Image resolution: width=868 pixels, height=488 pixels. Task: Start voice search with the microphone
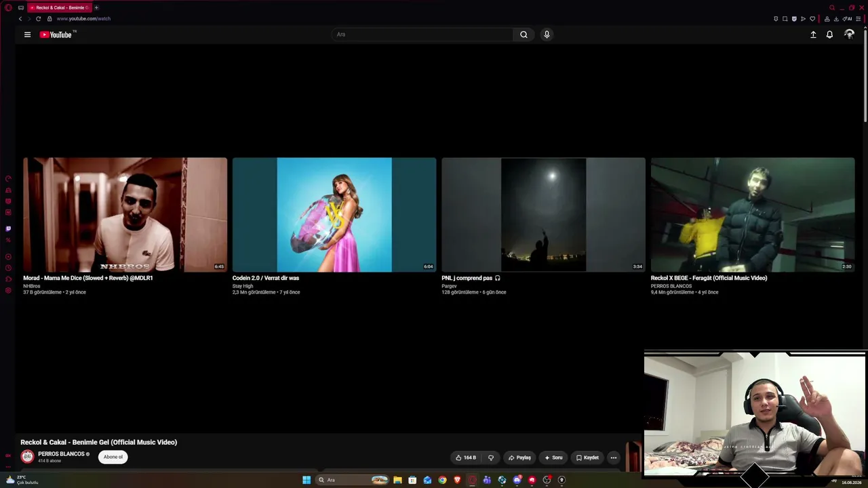click(547, 35)
